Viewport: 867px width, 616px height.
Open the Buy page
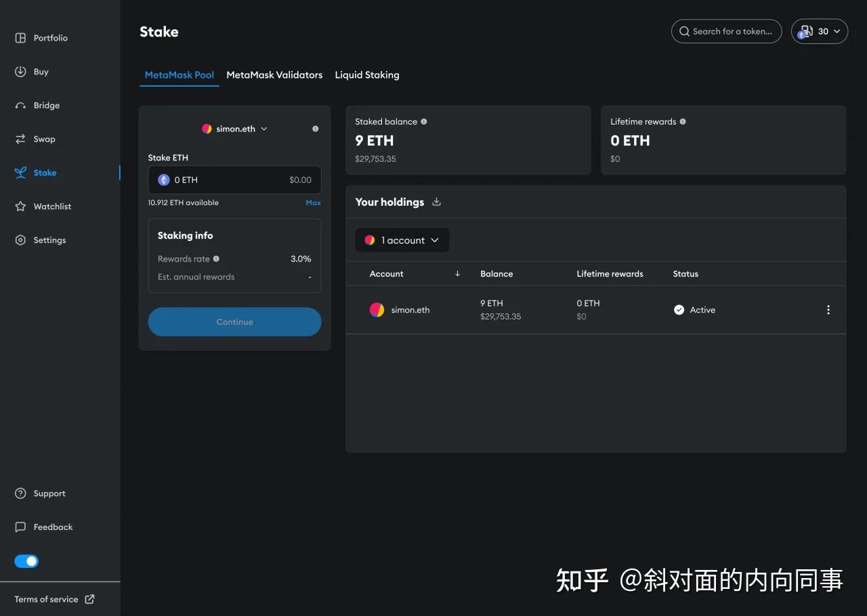coord(32,72)
